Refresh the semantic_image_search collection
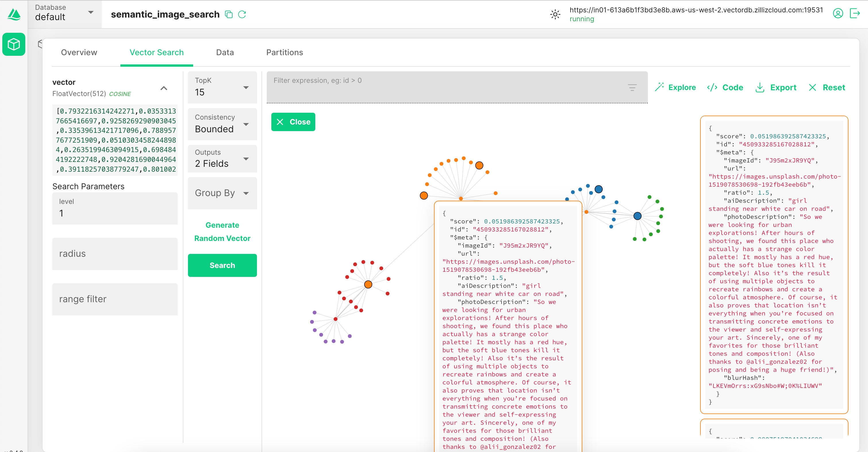 [x=242, y=14]
